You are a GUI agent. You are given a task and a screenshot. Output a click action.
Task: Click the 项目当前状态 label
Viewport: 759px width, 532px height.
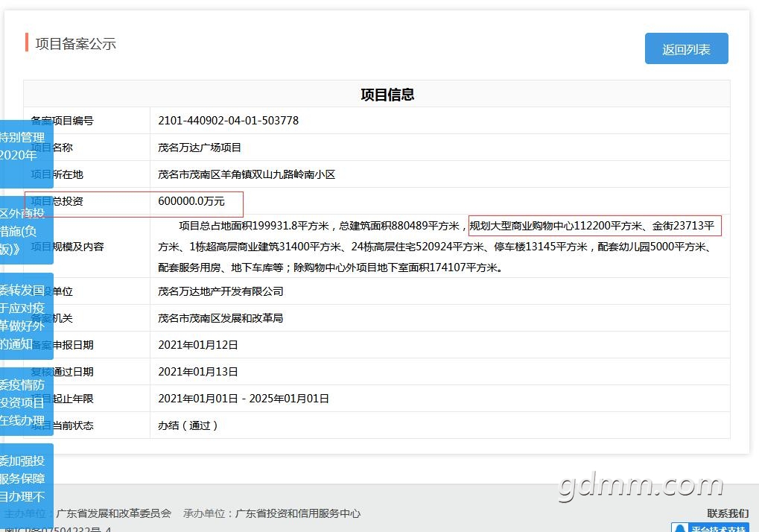tap(62, 425)
